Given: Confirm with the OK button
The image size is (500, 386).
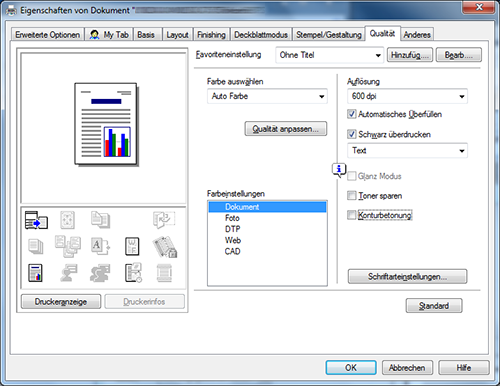Looking at the screenshot, I should point(351,368).
